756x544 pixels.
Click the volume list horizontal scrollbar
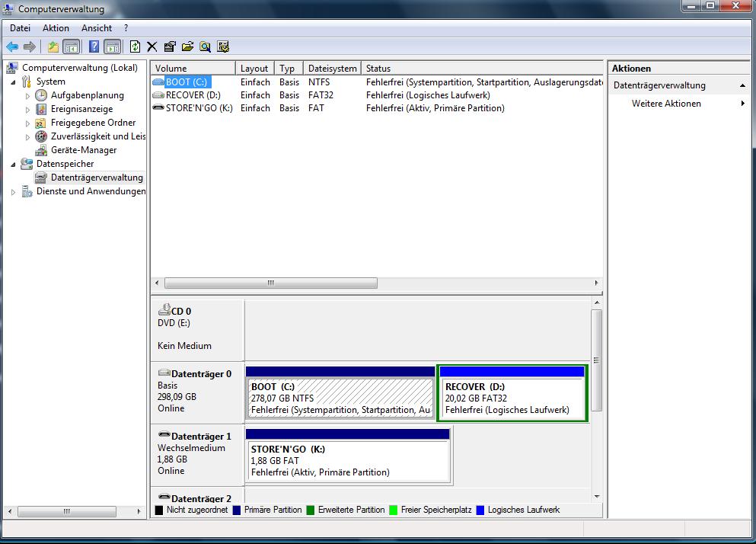coord(270,283)
